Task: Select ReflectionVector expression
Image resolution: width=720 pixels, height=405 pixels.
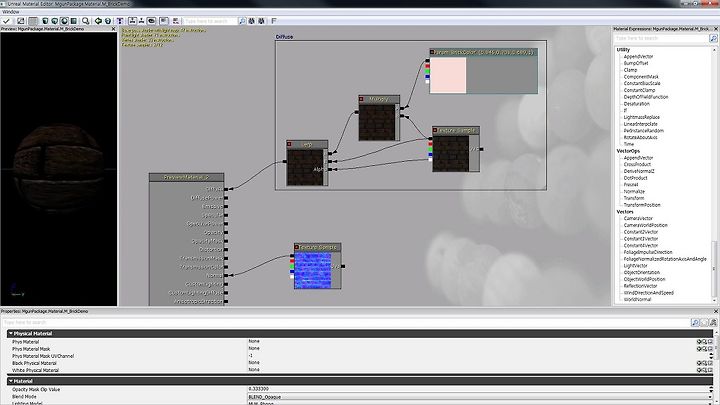Action: click(x=640, y=286)
